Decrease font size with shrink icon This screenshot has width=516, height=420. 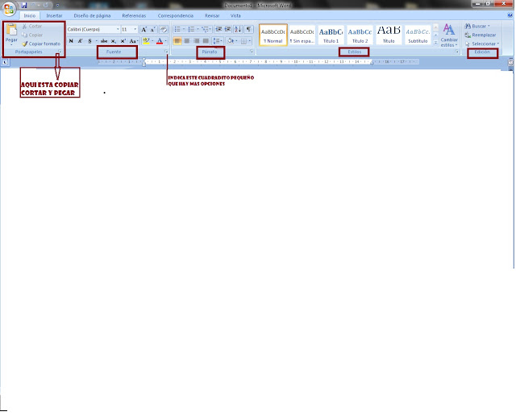152,29
